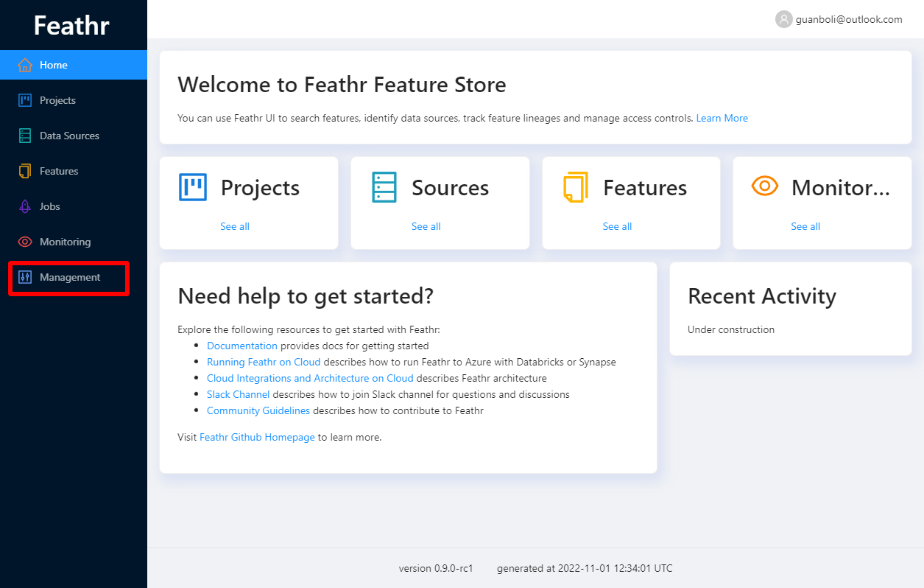Click the Projects kanban icon in sidebar
924x588 pixels.
click(x=25, y=100)
